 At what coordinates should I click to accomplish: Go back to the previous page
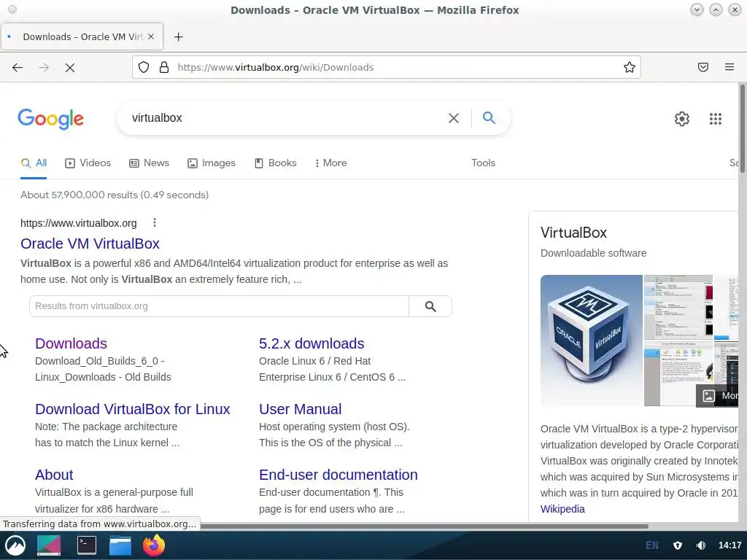(18, 68)
